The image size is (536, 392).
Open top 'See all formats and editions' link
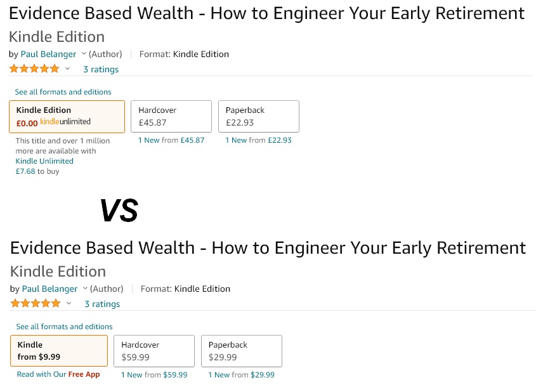[63, 92]
